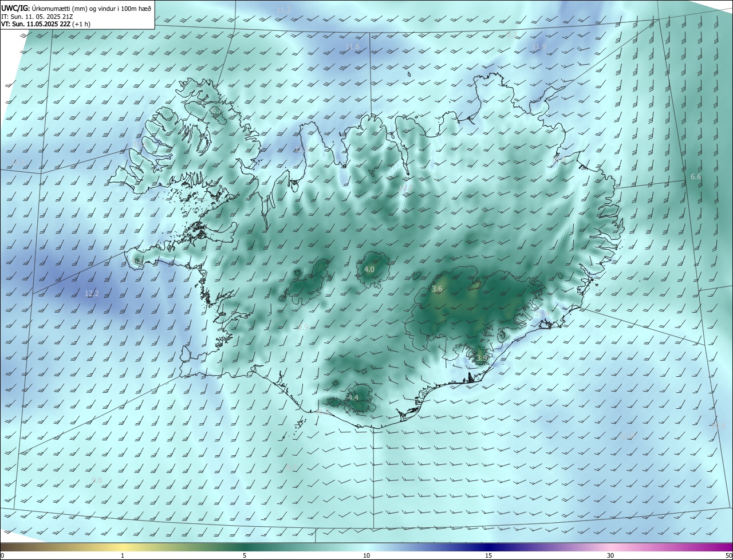Click the colorbar tick label 1
Image resolution: width=733 pixels, height=560 pixels.
coord(123,556)
